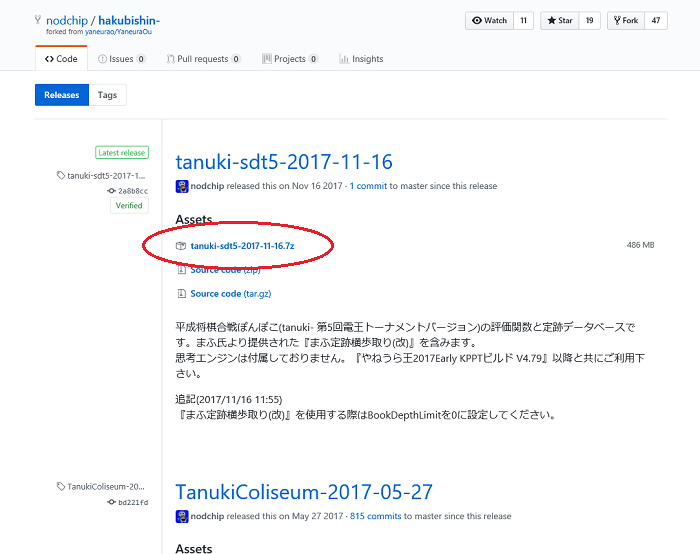
Task: Click the Assets heading under tanuki-sdt5 release
Action: pyautogui.click(x=194, y=220)
